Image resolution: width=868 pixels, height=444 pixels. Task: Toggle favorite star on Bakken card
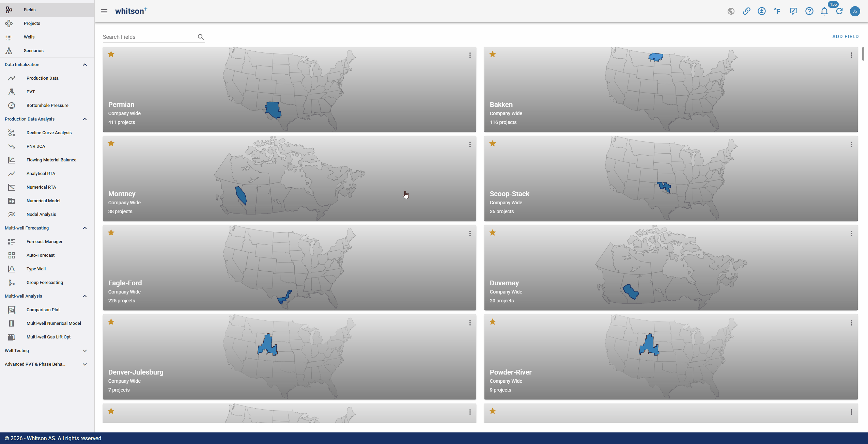[x=493, y=54]
